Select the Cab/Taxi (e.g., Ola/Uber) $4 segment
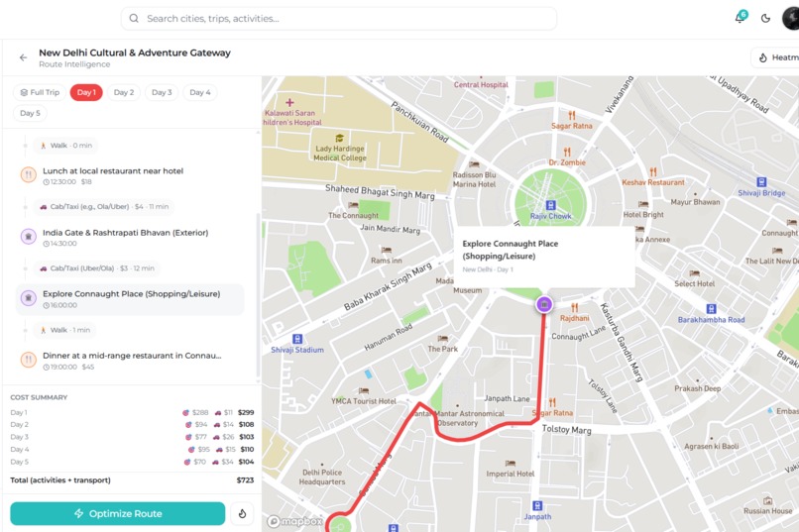799x532 pixels. tap(103, 207)
